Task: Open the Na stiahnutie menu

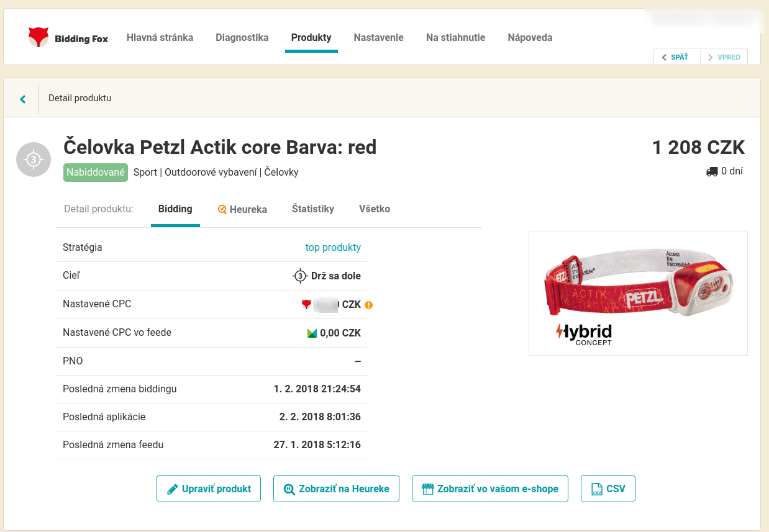Action: [455, 37]
